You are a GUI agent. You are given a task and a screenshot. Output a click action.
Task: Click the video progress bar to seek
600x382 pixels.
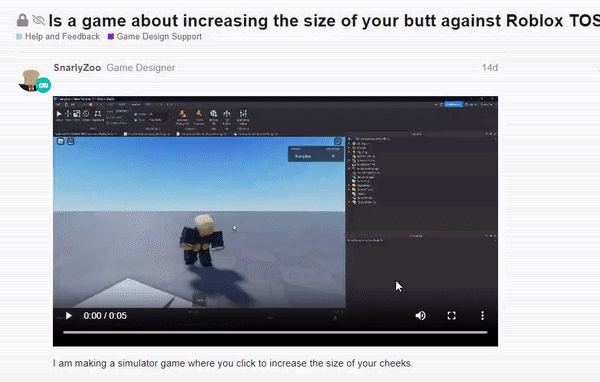click(x=275, y=332)
